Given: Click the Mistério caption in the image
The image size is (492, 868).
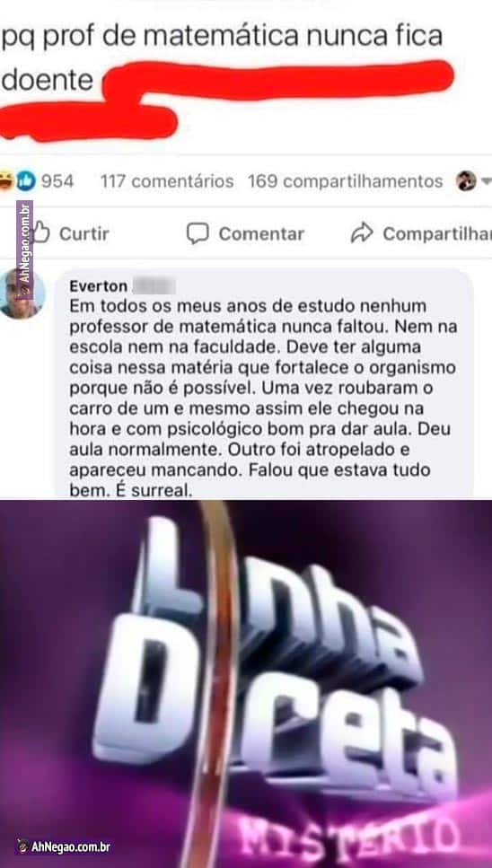Looking at the screenshot, I should pos(348,832).
